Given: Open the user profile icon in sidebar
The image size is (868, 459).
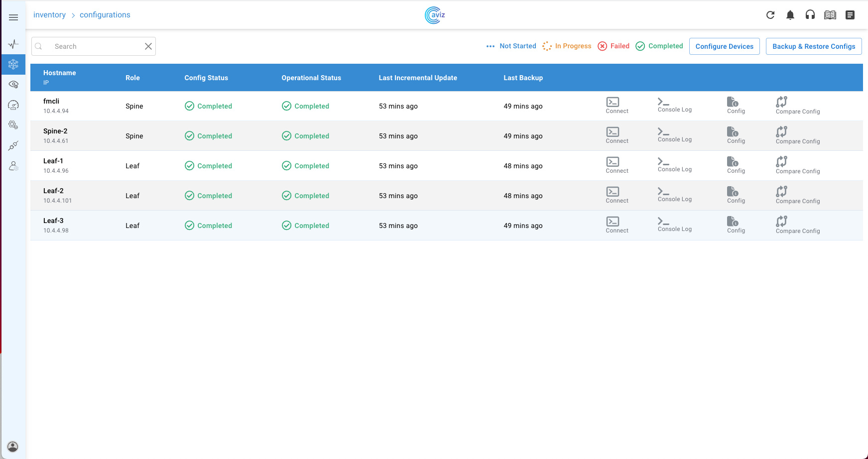Looking at the screenshot, I should click(x=13, y=446).
